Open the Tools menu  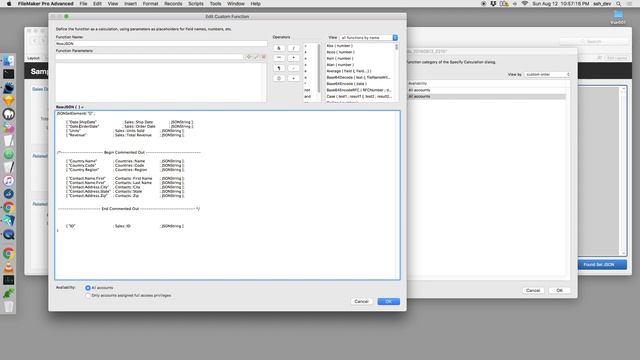click(215, 4)
